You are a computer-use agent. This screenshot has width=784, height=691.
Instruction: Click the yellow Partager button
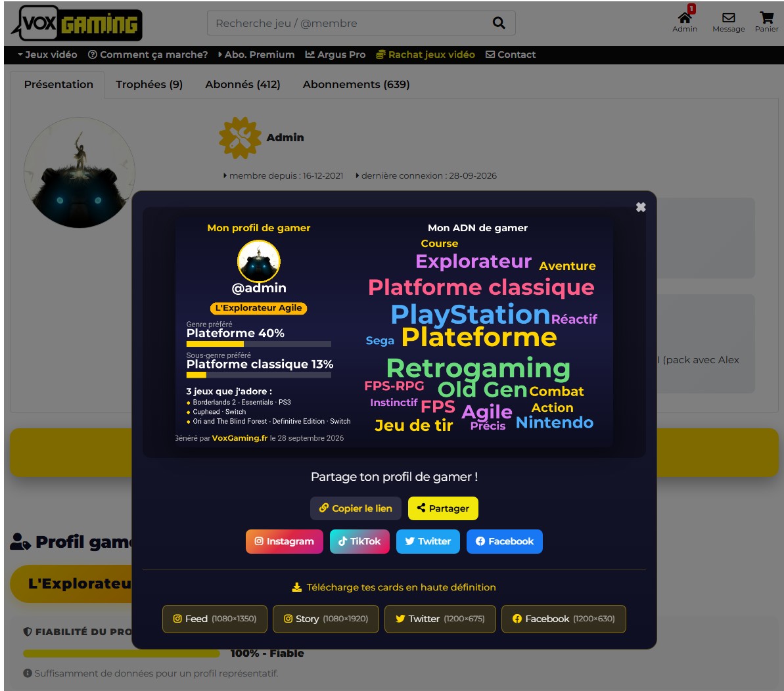click(x=443, y=508)
